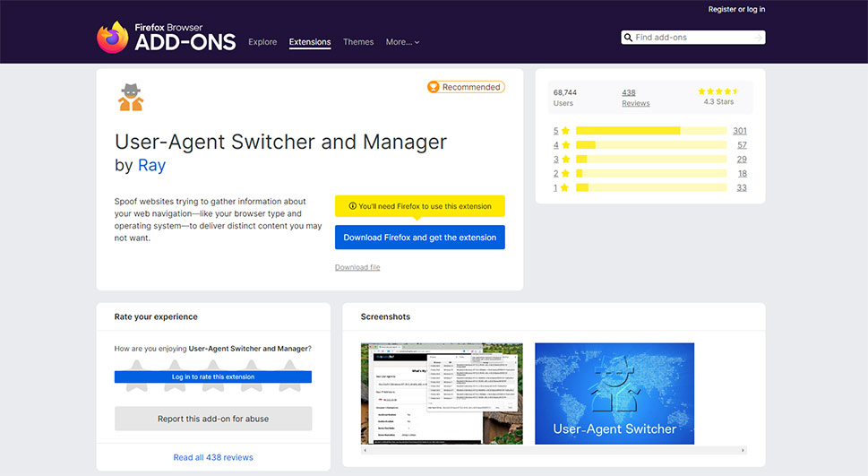This screenshot has height=476, width=868.
Task: Click Report this add-on for abuse
Action: (x=213, y=419)
